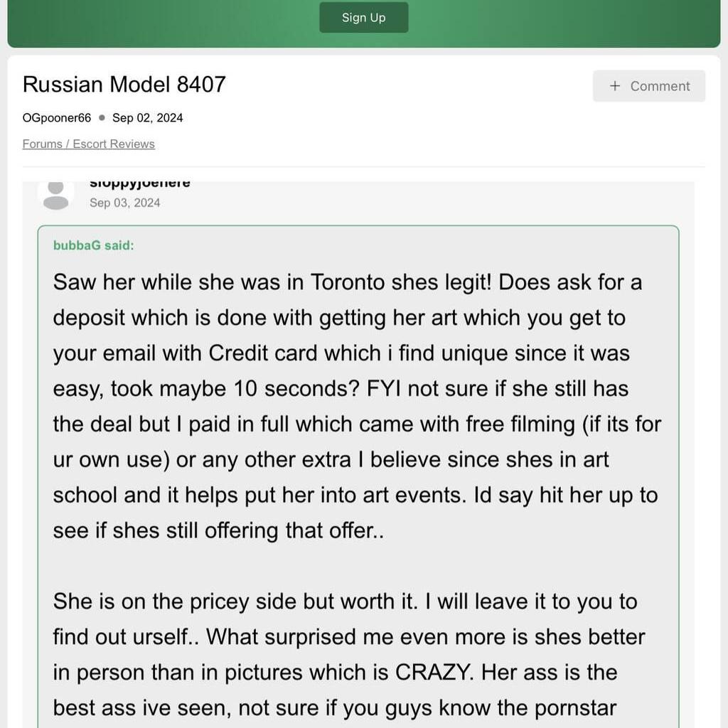Viewport: 728px width, 728px height.
Task: Click the text line mentioning Credit card
Action: click(x=341, y=353)
